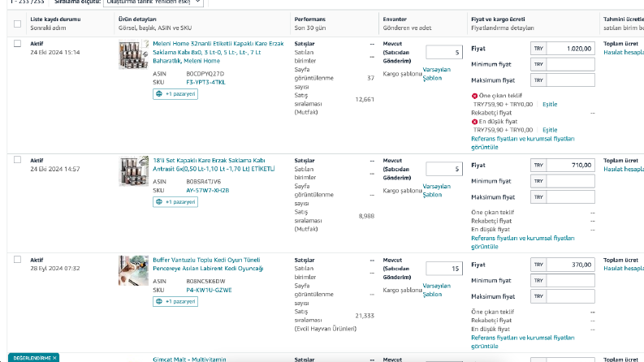Viewport: 644px width, 362px height.
Task: Tick checkbox for 18'li Set Erzak Saklama listing
Action: pos(17,160)
